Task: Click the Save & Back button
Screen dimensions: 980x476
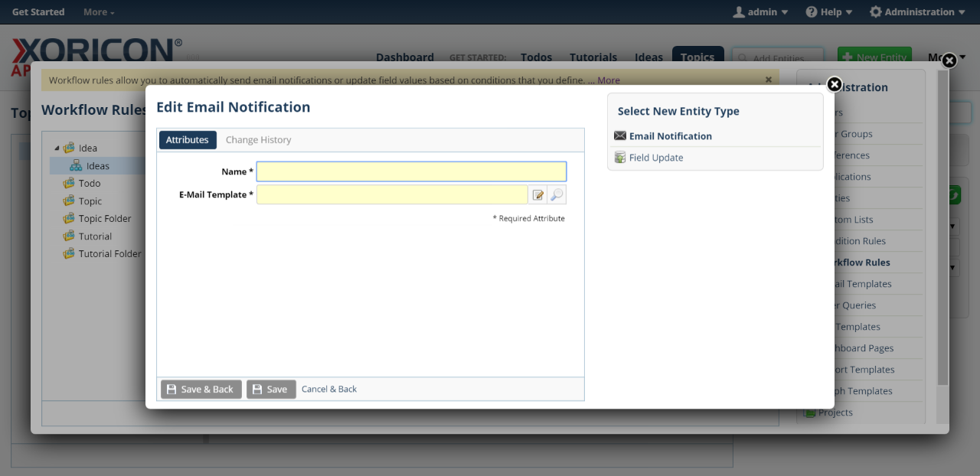Action: click(x=201, y=390)
